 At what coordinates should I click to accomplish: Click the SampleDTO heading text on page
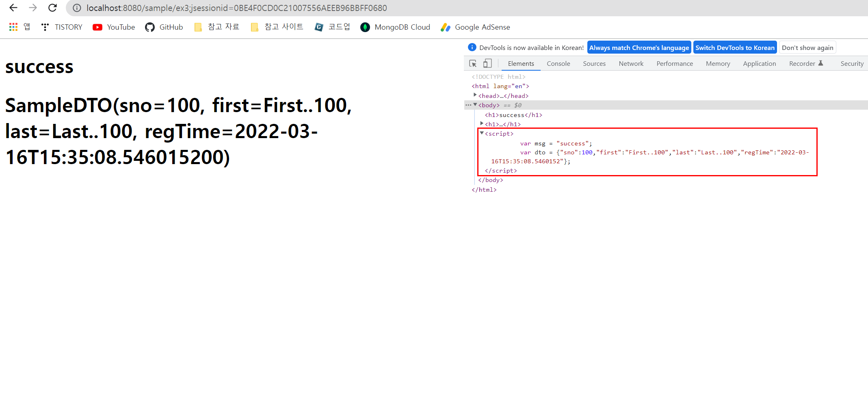click(178, 131)
